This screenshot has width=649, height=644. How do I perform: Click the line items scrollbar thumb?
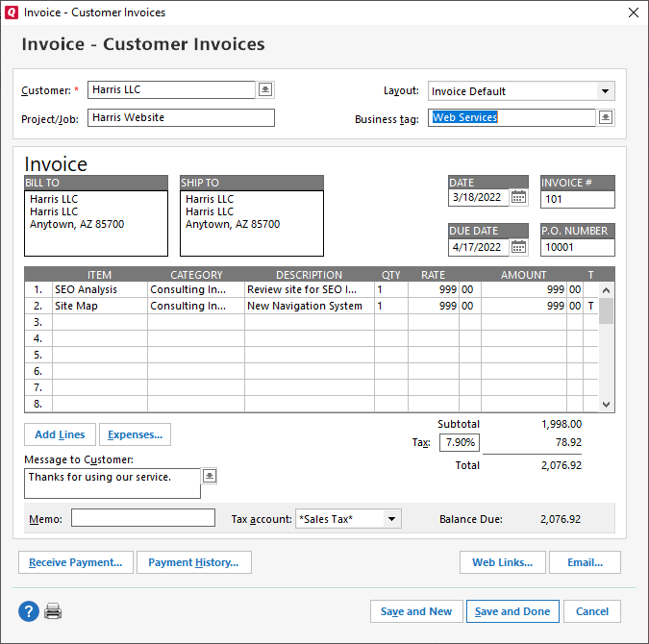[x=607, y=310]
